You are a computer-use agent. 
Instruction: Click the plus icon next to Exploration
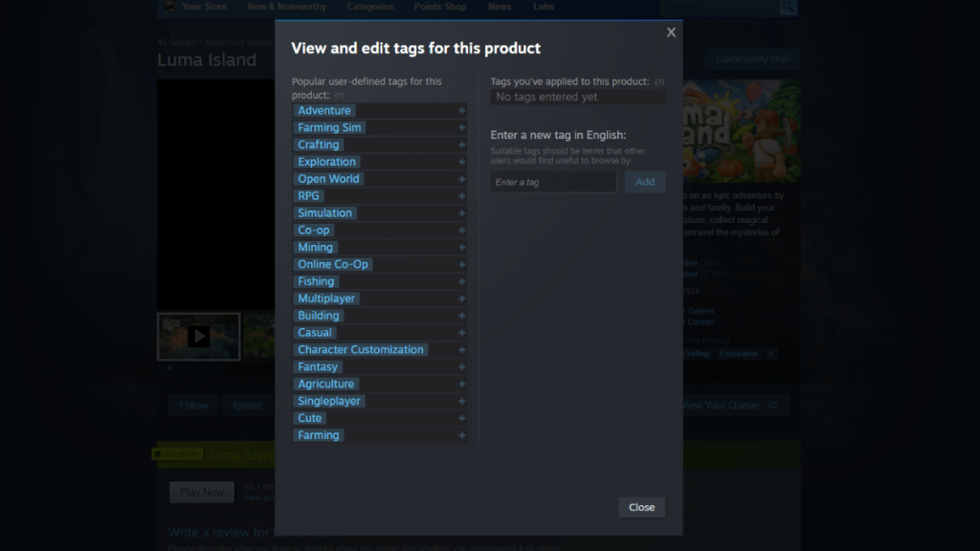[x=461, y=162]
